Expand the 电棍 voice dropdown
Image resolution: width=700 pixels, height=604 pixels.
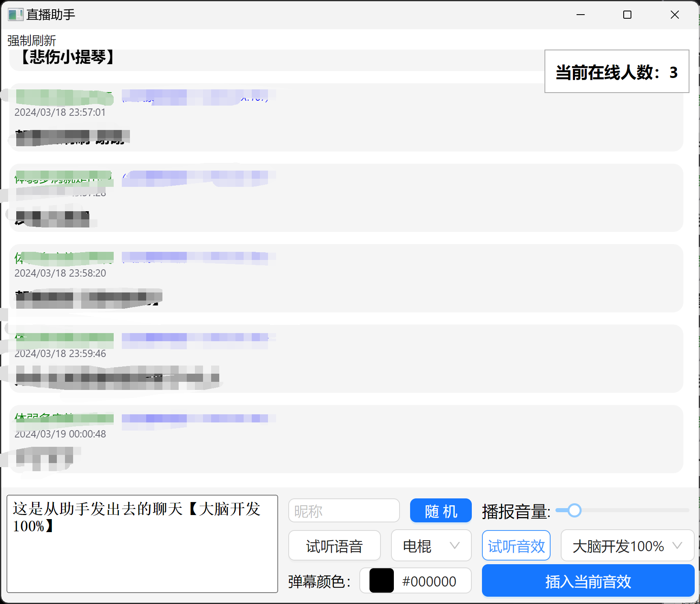pos(431,546)
